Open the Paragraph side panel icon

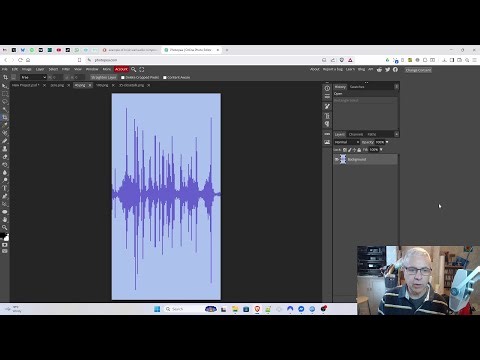point(327,124)
